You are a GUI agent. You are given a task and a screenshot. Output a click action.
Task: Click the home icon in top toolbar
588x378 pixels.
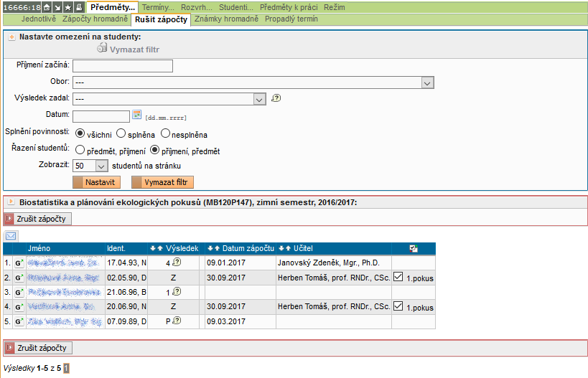click(x=46, y=6)
